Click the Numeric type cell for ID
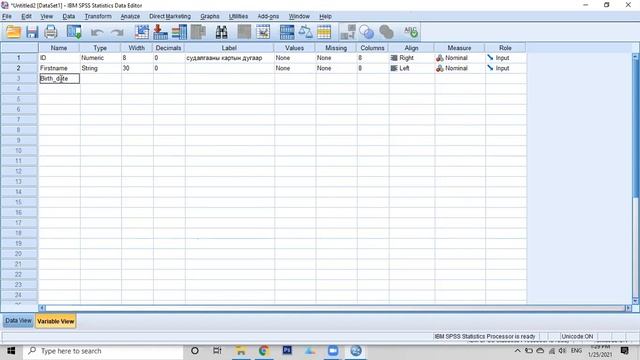Viewport: 640px width, 360px height. 100,58
